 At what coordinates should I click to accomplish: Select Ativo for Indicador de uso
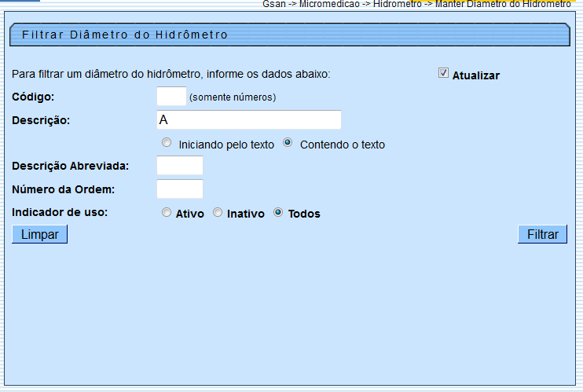coord(166,212)
